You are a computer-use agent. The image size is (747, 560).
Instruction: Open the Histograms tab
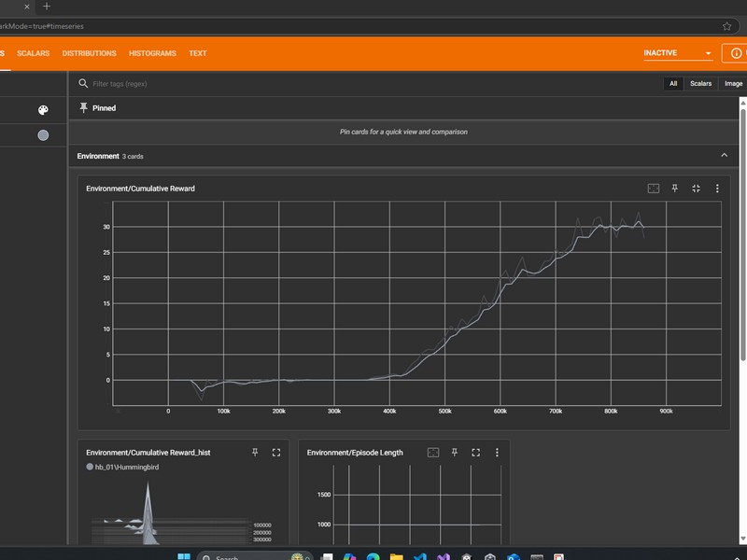pyautogui.click(x=152, y=53)
